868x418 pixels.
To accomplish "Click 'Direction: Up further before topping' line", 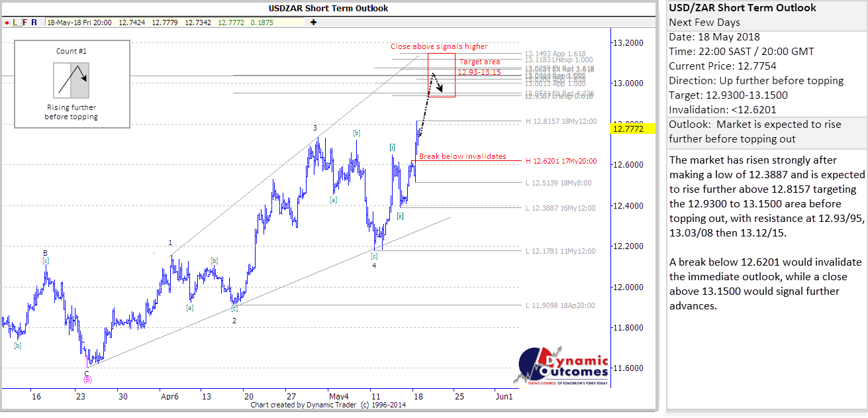I will click(756, 81).
